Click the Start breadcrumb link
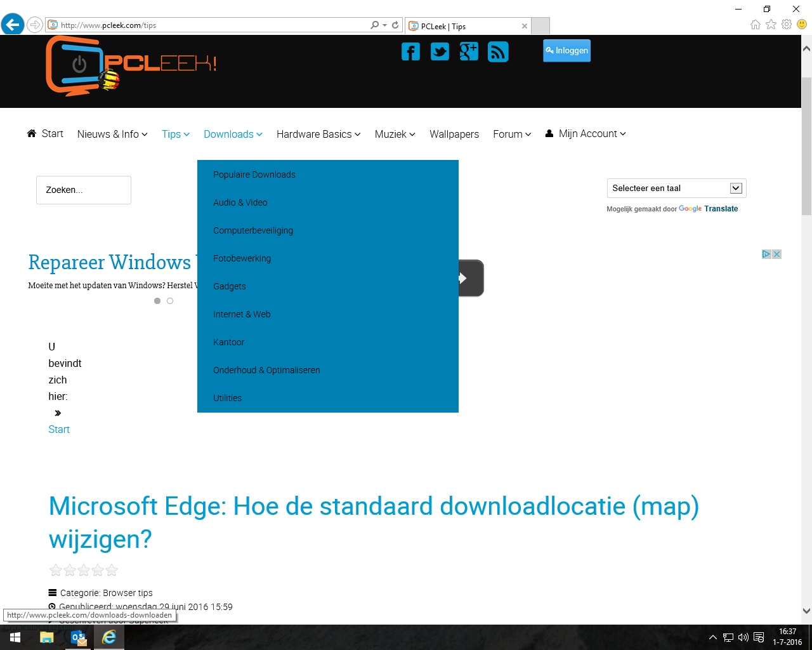The image size is (812, 650). [59, 430]
